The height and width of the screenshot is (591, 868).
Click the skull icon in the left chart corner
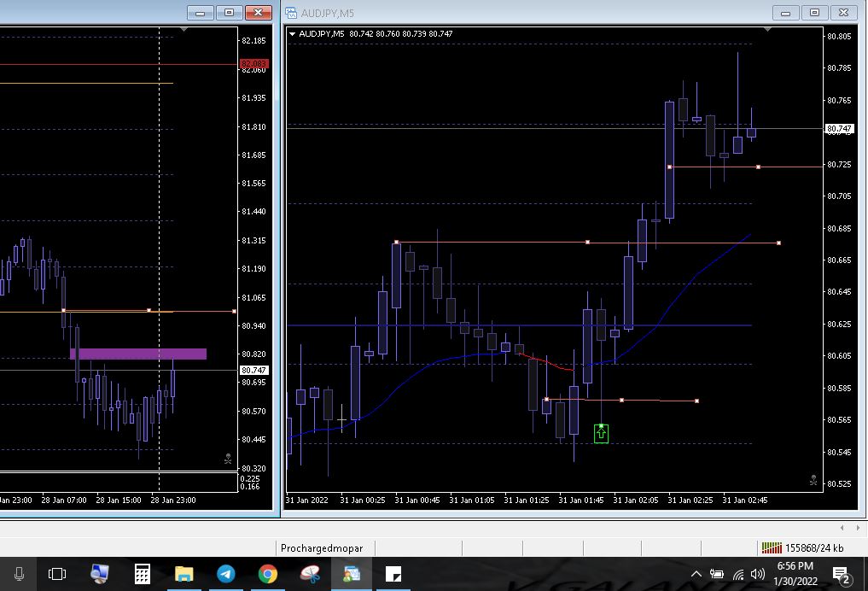pyautogui.click(x=228, y=459)
